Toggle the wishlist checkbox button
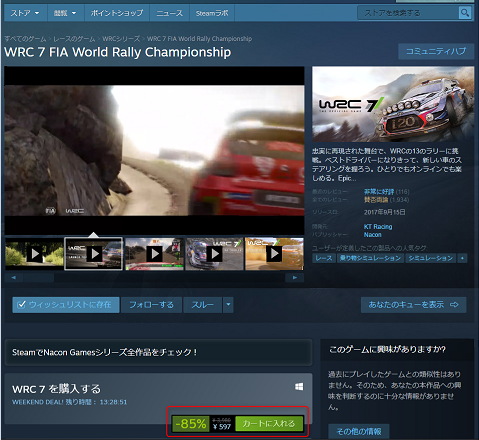The image size is (479, 440). 66,305
